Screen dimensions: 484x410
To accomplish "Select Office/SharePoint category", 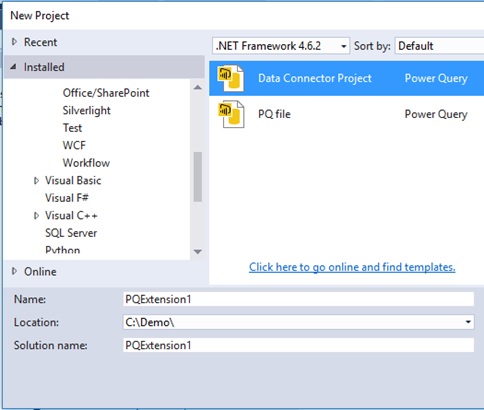I will [106, 93].
